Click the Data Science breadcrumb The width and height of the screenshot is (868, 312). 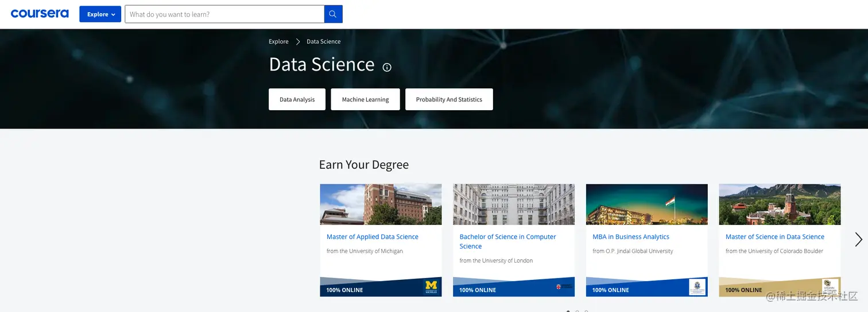pyautogui.click(x=324, y=42)
